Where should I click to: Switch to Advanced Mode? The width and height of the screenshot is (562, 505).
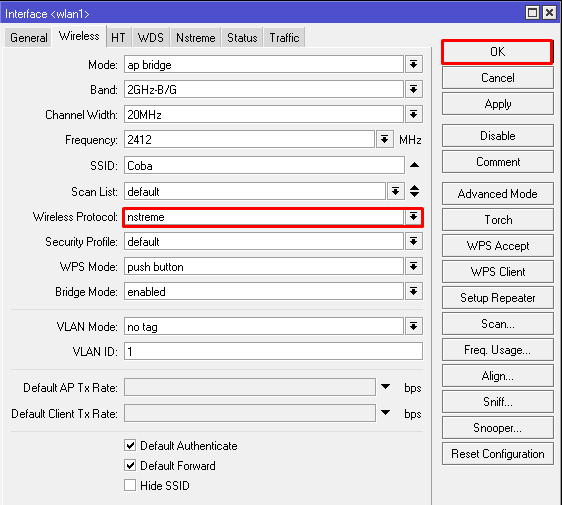(497, 194)
